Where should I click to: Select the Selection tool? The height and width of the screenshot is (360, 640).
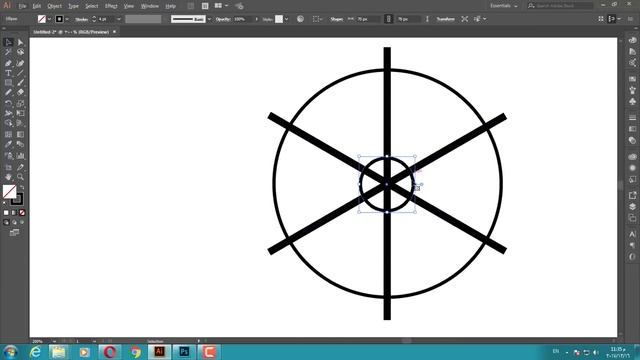click(x=8, y=42)
